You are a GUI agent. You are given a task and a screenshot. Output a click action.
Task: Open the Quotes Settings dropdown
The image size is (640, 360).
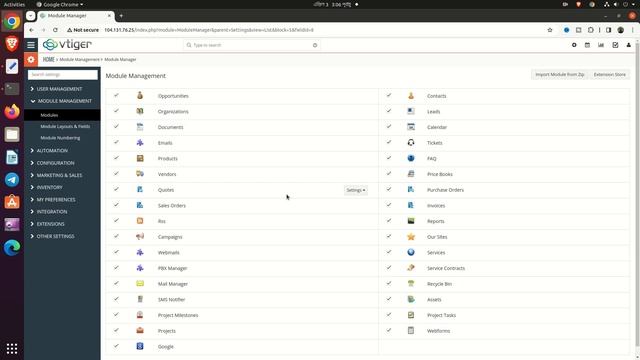coord(356,190)
